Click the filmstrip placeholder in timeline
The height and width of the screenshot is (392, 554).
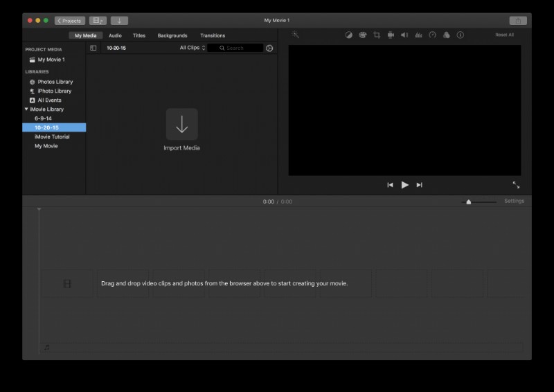point(67,283)
